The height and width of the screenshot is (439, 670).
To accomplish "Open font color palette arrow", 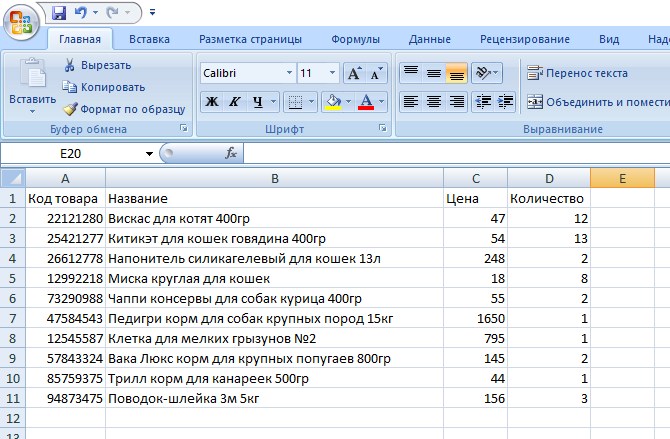I will click(382, 102).
